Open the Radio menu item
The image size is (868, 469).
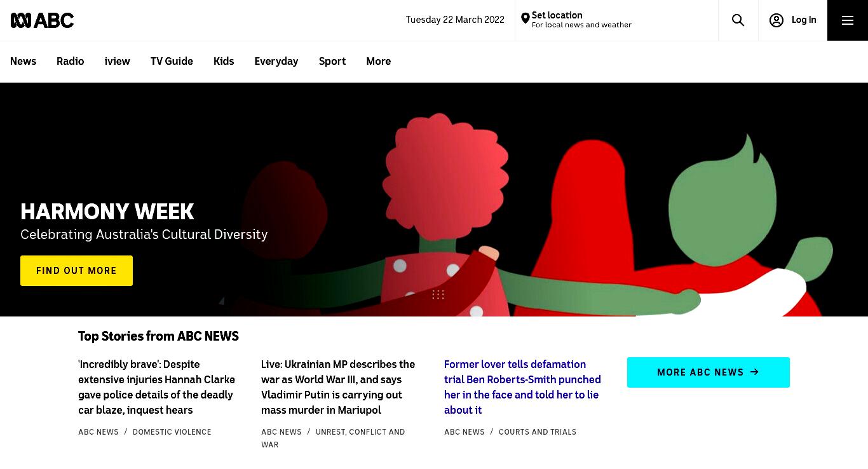point(70,62)
